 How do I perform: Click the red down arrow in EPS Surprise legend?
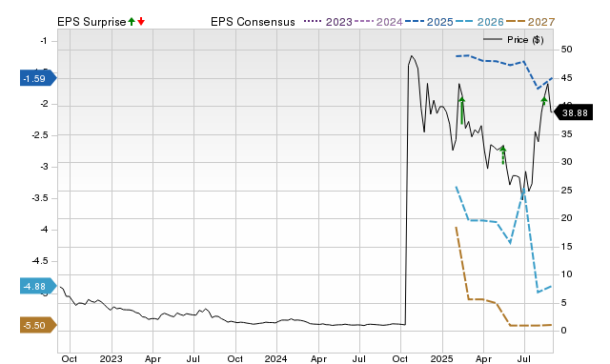pos(141,21)
